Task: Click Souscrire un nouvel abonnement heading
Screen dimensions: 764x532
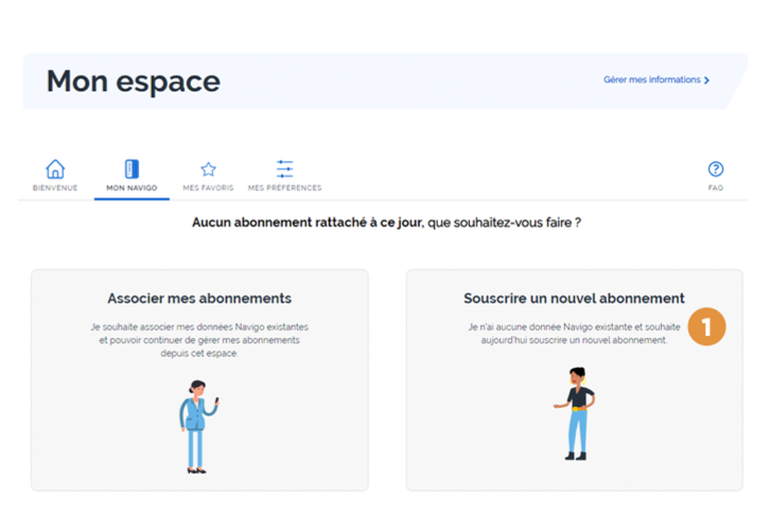Action: pyautogui.click(x=574, y=299)
